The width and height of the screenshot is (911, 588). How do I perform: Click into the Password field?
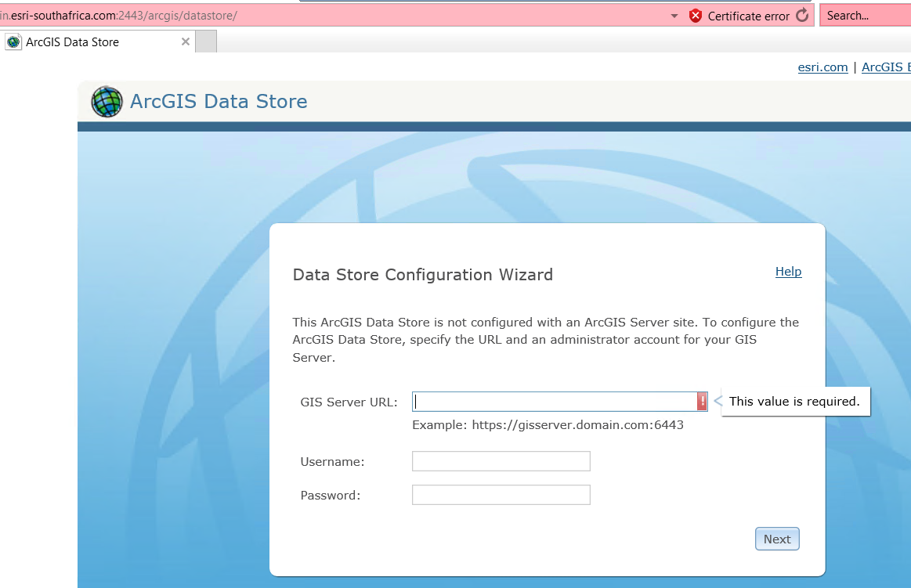(501, 495)
